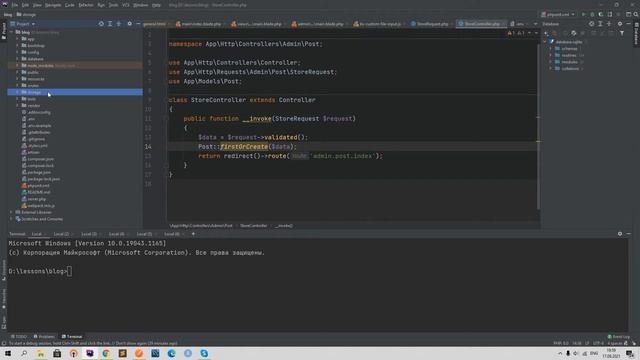Switch to bs-custom-file-input.js editor tab
Screen dimensions: 640x360
tap(379, 24)
